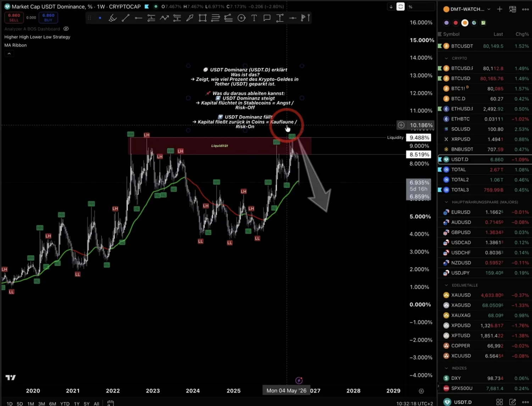Open the USDT.D details grid view icon

tap(500, 402)
